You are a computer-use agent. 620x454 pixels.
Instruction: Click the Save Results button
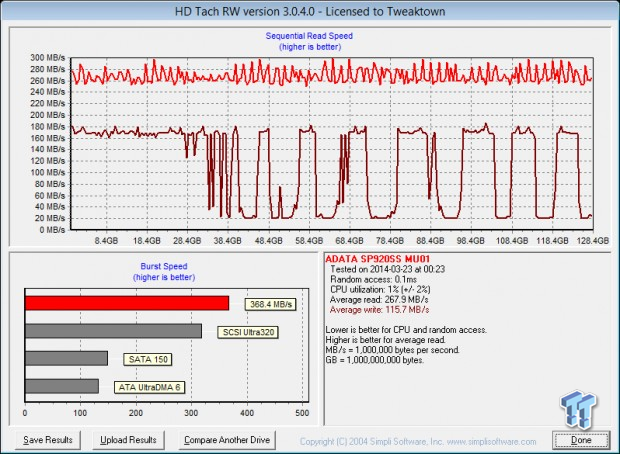click(48, 440)
